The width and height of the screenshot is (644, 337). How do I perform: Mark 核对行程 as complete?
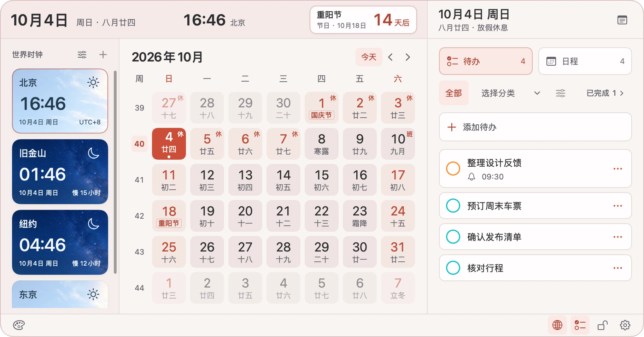point(453,268)
